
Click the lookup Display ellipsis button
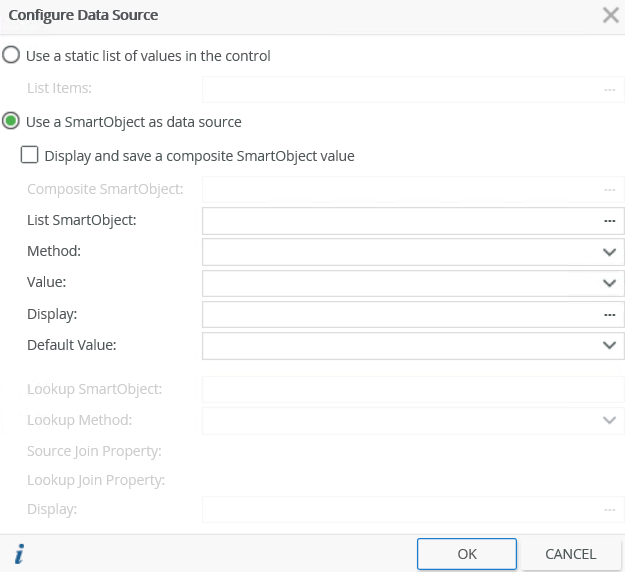[x=609, y=510]
